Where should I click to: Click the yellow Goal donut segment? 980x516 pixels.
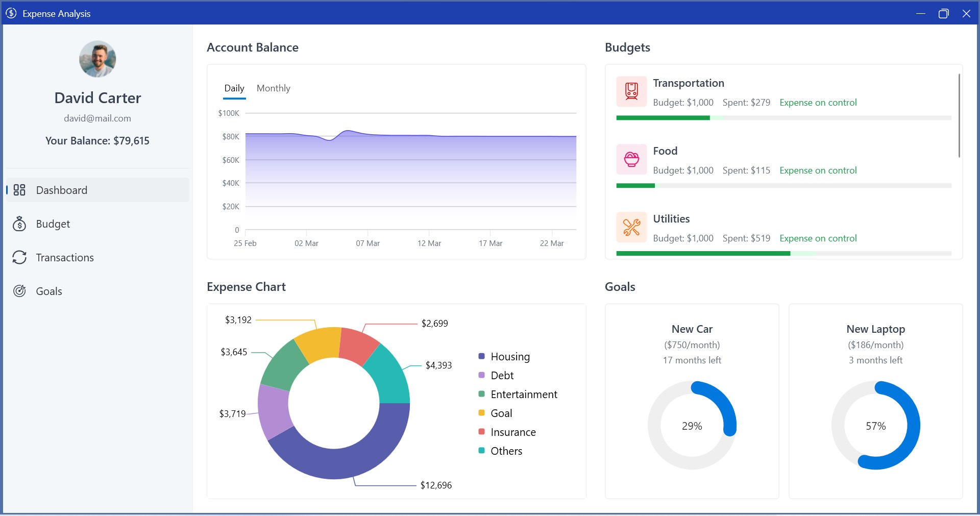coord(320,343)
